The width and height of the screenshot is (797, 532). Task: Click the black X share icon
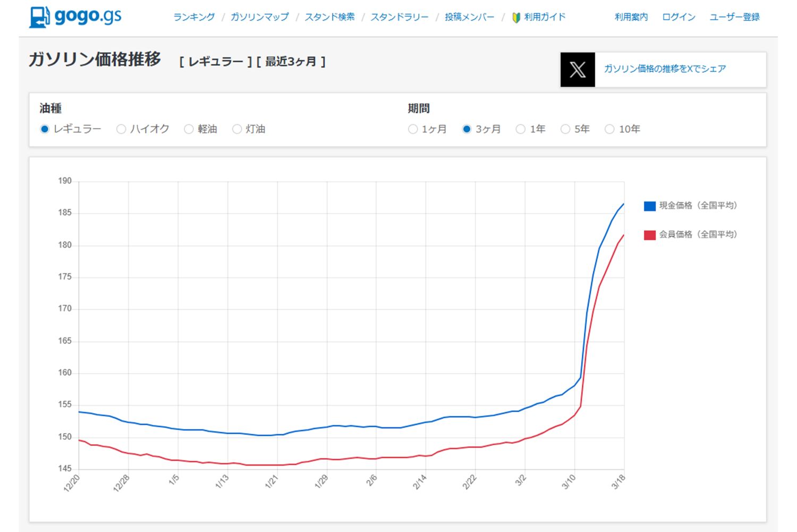(577, 69)
